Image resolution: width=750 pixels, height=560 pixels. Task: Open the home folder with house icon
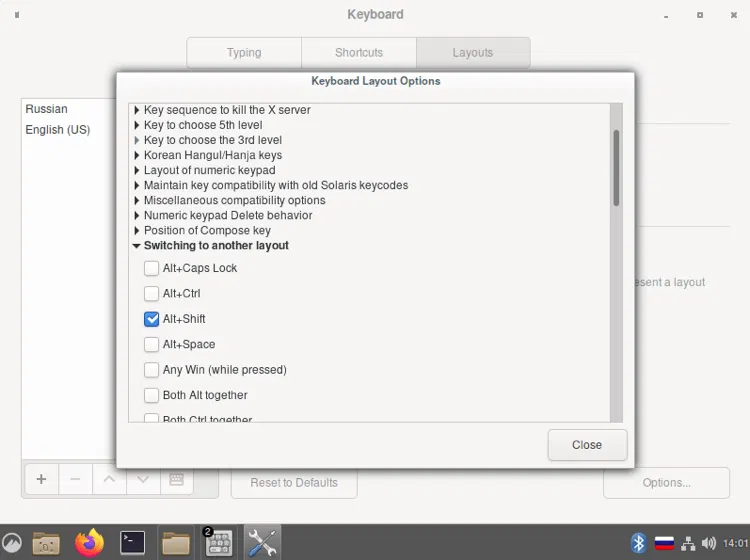(x=46, y=543)
